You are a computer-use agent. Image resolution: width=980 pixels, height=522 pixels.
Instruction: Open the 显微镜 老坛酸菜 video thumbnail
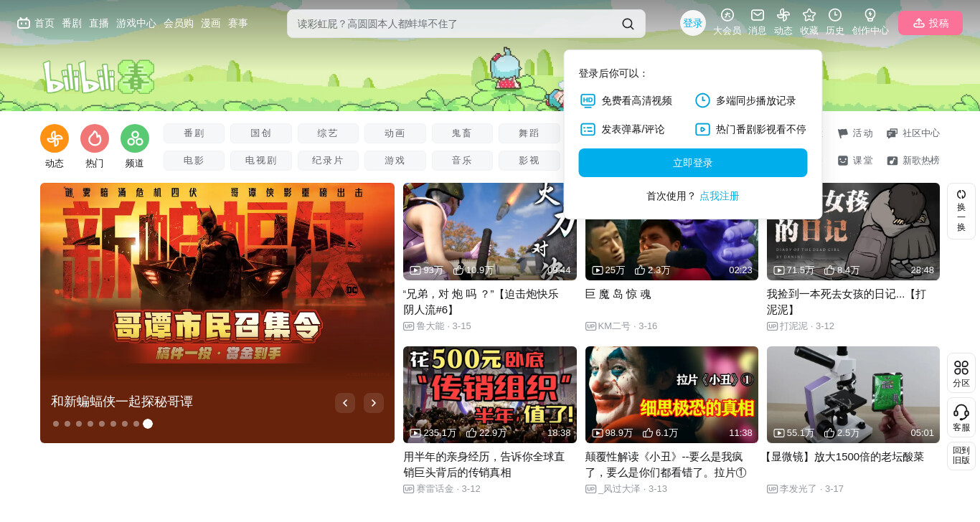pos(853,395)
